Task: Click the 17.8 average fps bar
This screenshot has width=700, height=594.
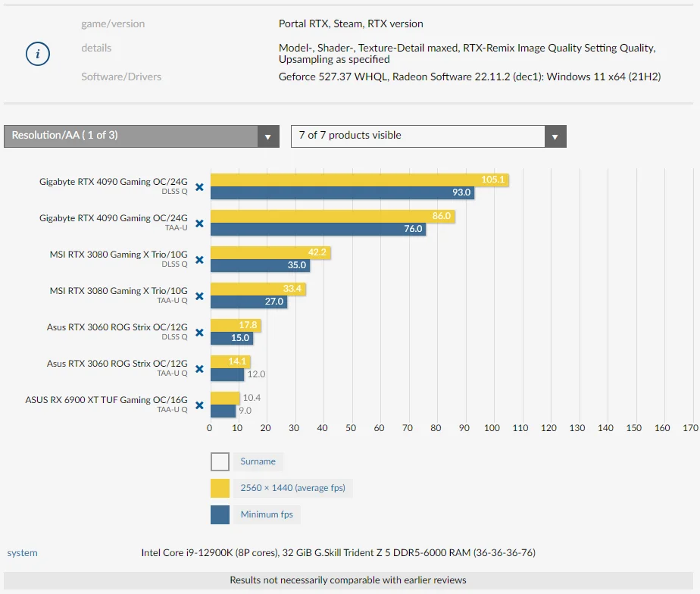Action: 236,326
